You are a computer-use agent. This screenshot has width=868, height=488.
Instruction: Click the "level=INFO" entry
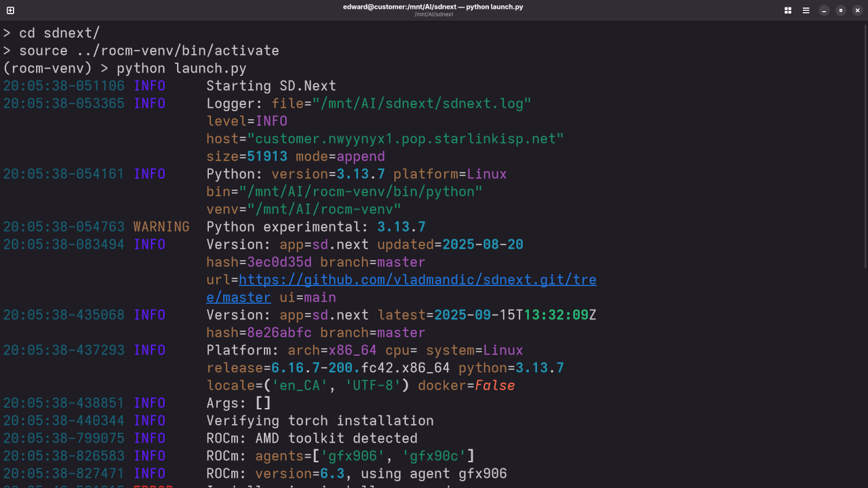pos(247,121)
